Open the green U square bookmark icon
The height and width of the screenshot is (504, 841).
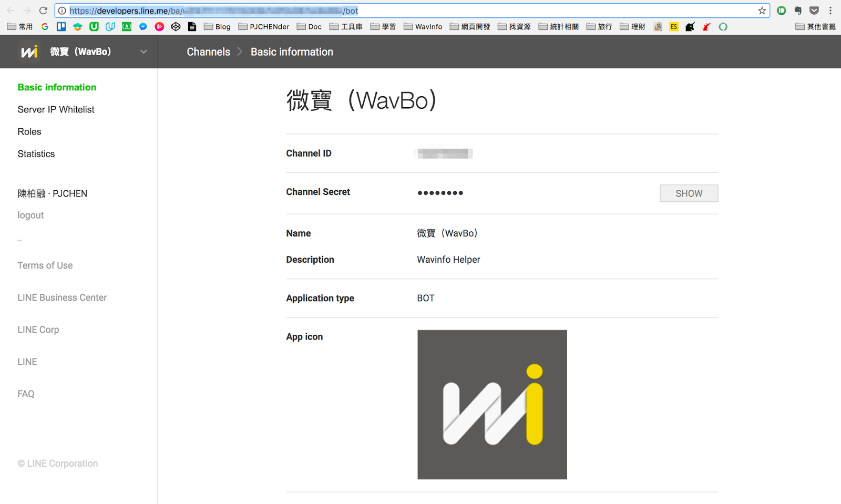tap(94, 26)
